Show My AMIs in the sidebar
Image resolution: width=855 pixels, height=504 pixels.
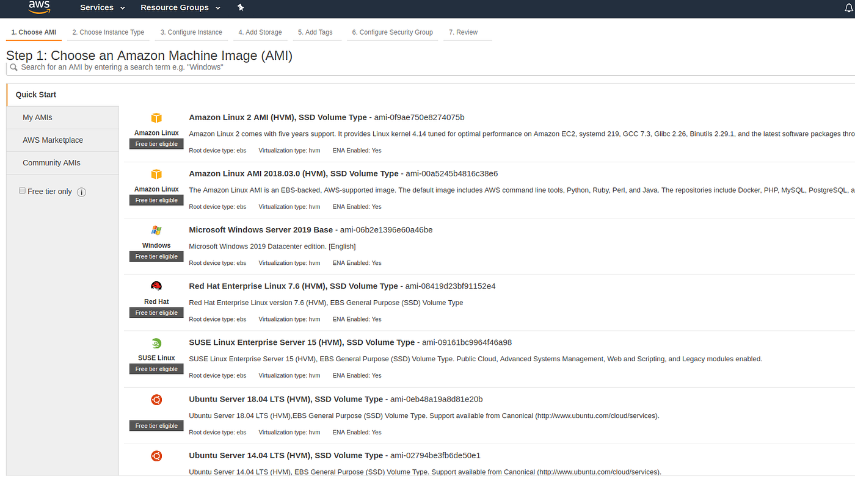coord(62,117)
